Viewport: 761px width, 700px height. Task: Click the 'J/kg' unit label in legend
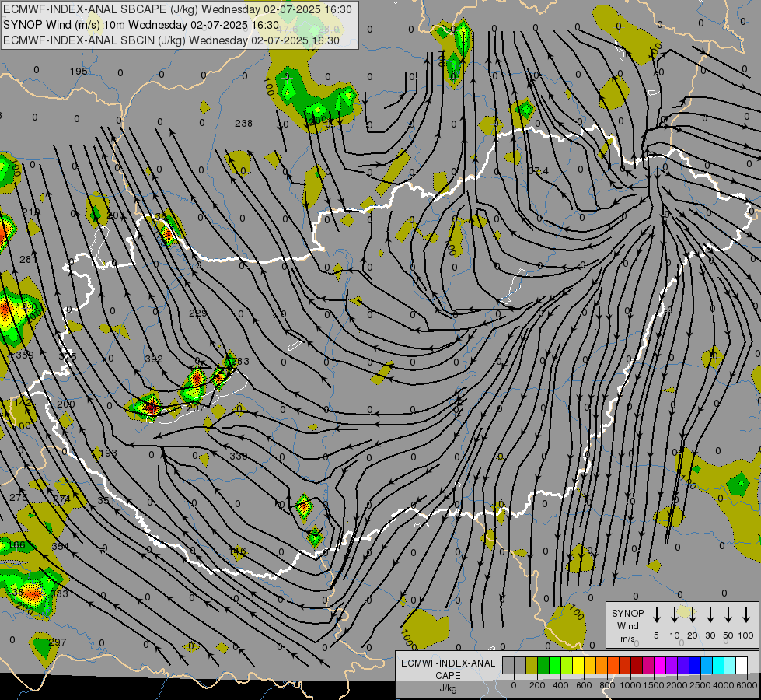click(x=448, y=688)
